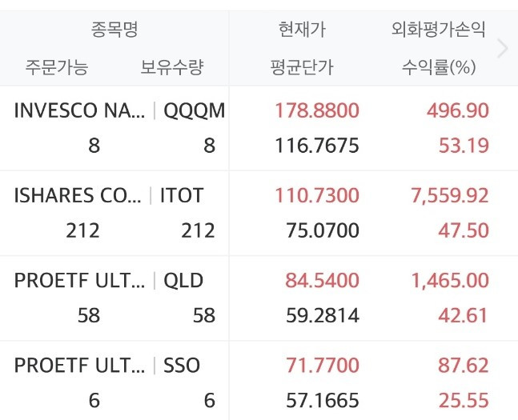The image size is (518, 420).
Task: Open the INVESCO NA... stock name
Action: point(80,110)
